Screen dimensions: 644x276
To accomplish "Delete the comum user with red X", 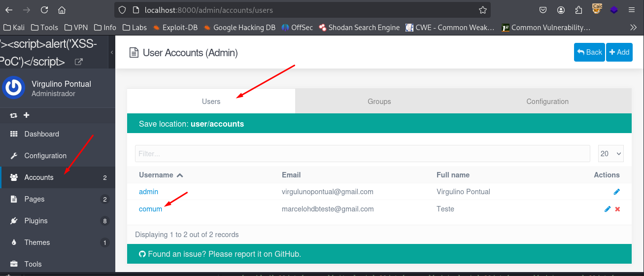I will coord(617,209).
